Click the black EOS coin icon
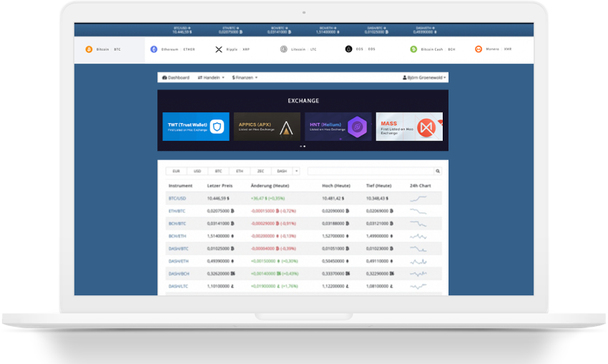 (x=348, y=49)
